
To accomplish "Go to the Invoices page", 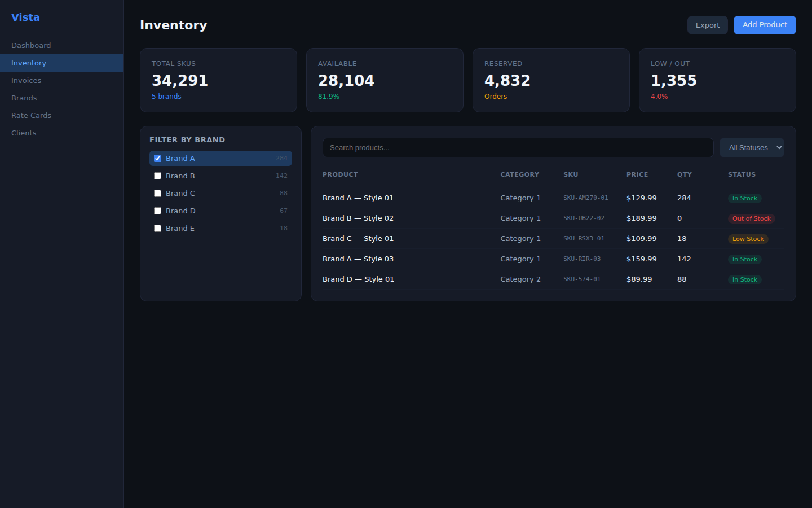I will click(27, 81).
